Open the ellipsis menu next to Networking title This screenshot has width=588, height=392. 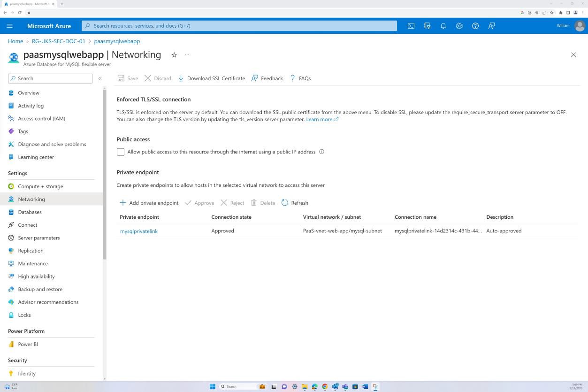(187, 55)
